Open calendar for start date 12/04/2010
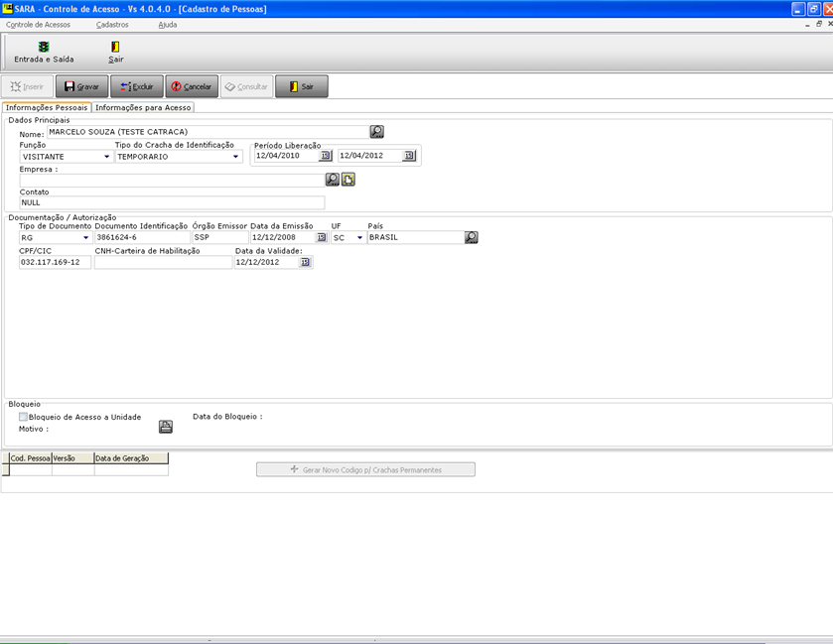Viewport: 833px width, 644px height. pyautogui.click(x=325, y=156)
